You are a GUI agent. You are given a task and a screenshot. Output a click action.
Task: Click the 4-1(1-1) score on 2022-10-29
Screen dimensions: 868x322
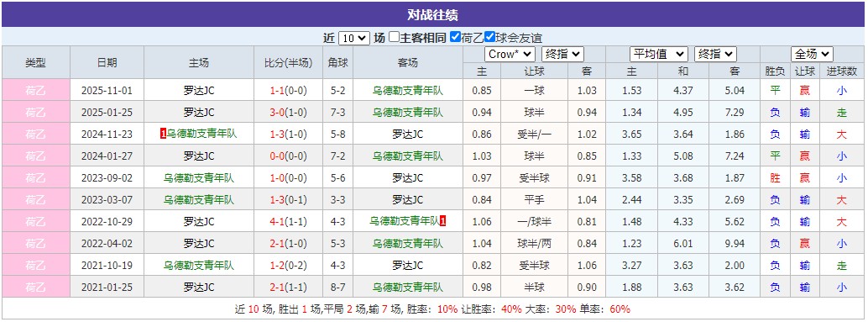click(288, 222)
